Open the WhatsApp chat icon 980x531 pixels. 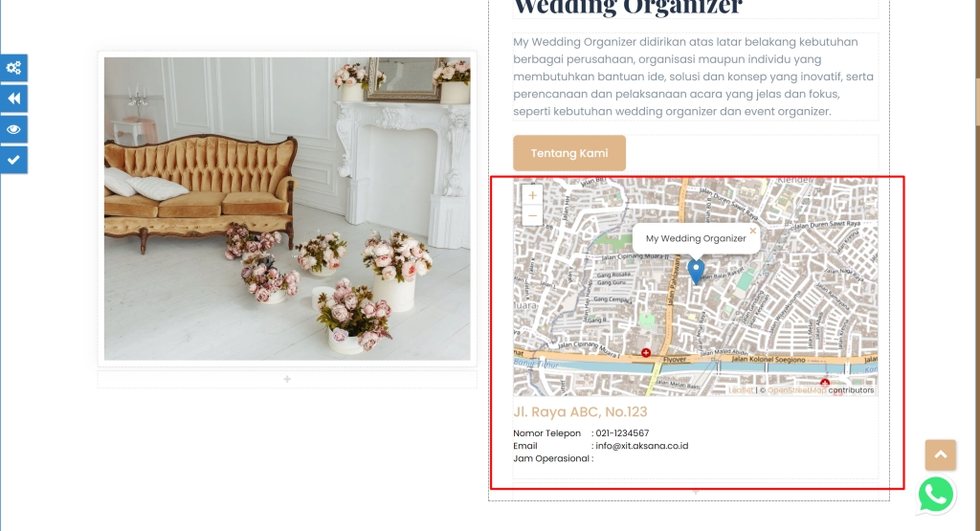936,496
